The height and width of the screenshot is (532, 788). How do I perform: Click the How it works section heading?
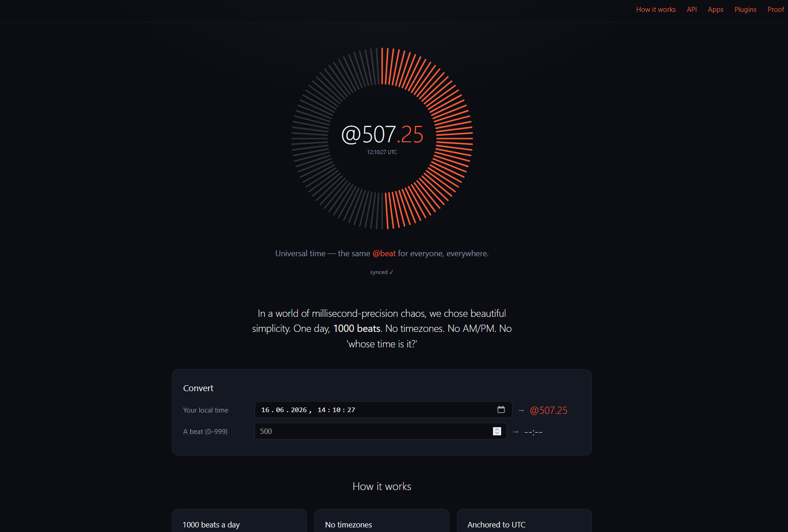382,486
